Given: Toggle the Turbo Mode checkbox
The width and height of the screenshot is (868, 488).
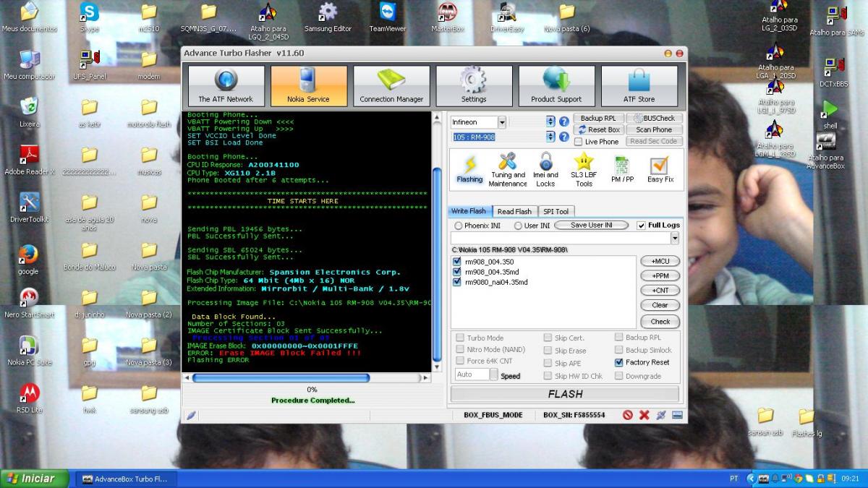Looking at the screenshot, I should point(460,338).
